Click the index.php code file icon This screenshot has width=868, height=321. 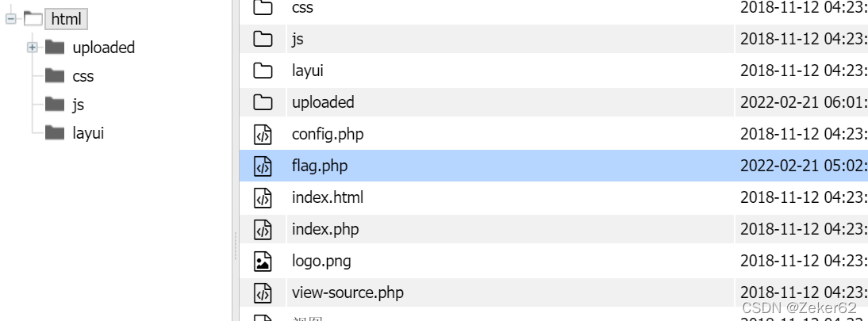tap(263, 229)
